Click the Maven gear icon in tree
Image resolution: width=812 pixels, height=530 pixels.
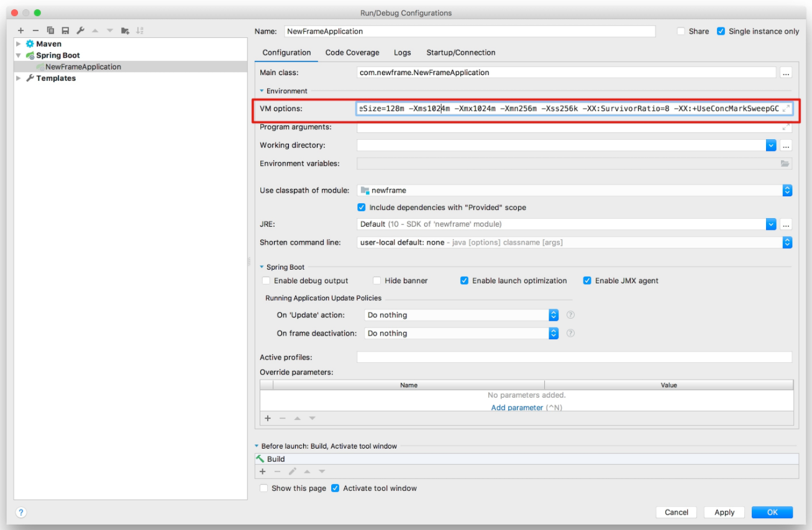pos(30,44)
